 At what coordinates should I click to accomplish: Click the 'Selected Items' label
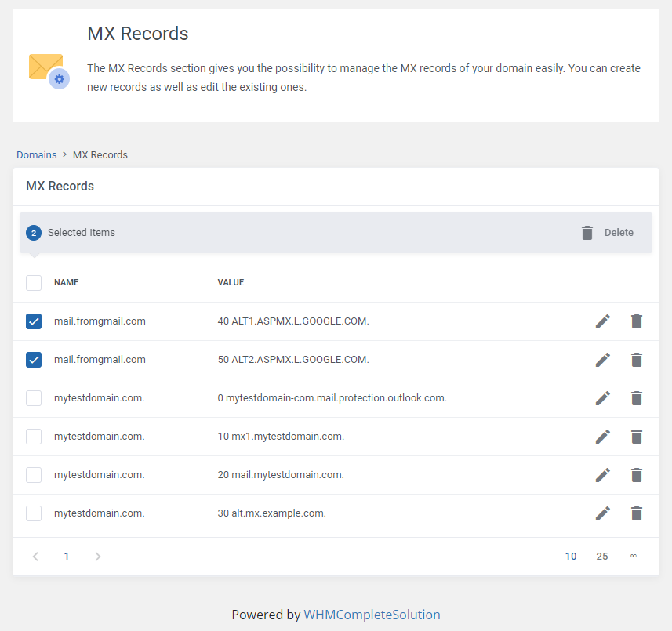(x=82, y=233)
